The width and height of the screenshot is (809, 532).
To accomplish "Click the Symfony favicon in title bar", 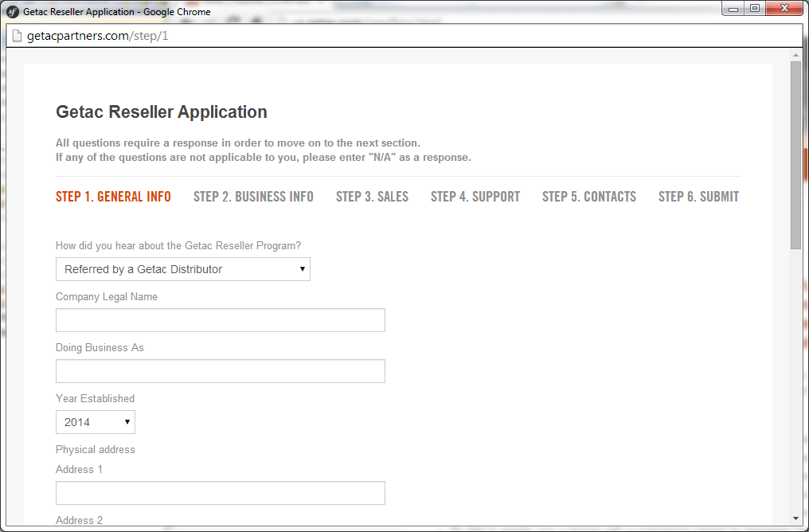I will click(13, 11).
